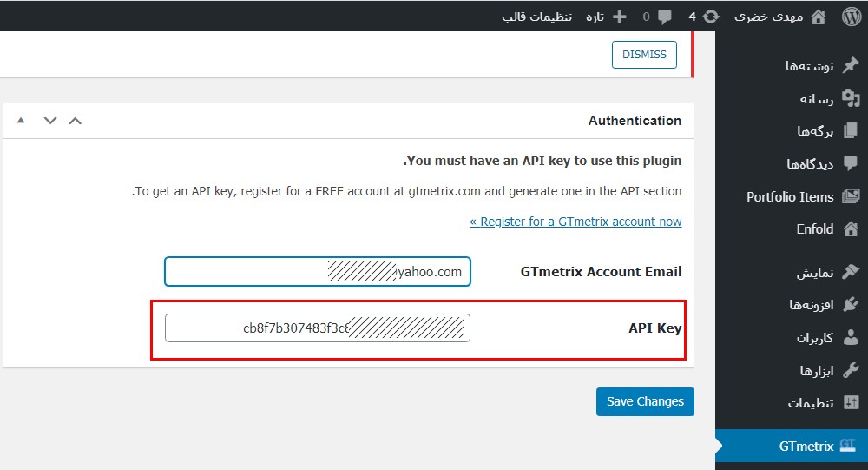
Task: Click the pages icon beside برگه‌ها
Action: (x=851, y=131)
